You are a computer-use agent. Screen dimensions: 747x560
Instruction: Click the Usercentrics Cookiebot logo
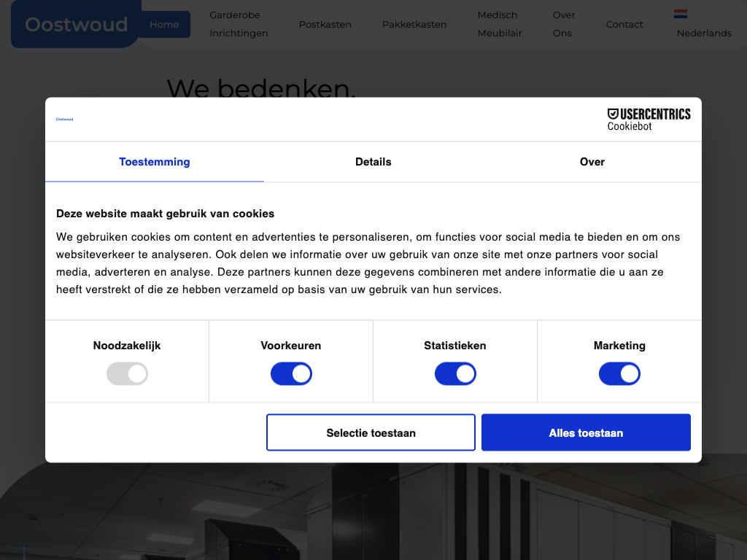[x=649, y=119]
